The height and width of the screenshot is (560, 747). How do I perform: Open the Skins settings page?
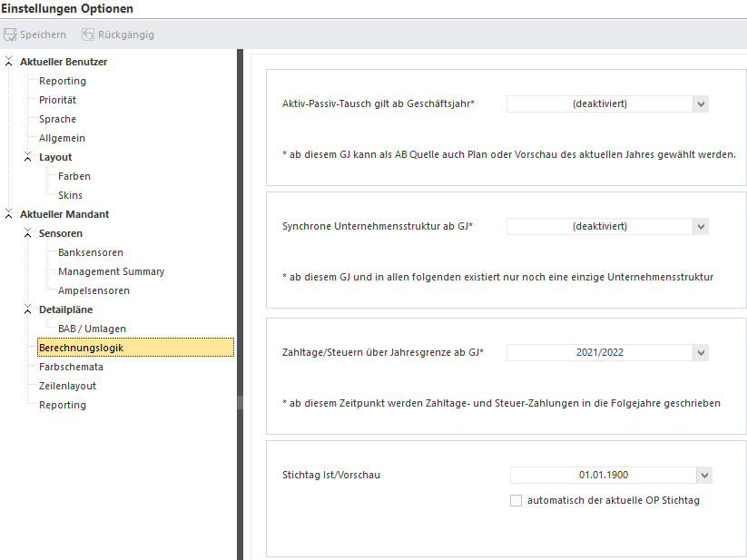[x=70, y=195]
